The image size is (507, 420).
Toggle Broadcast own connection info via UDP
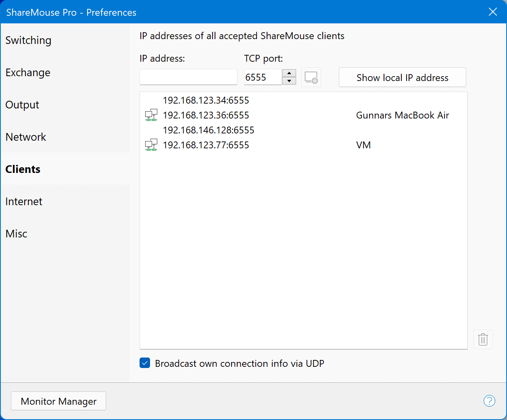[x=145, y=363]
